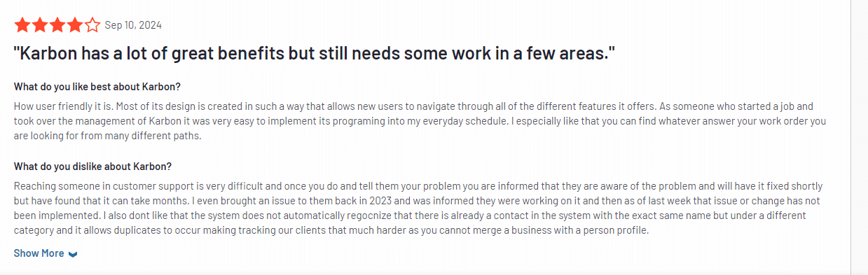The height and width of the screenshot is (275, 868).
Task: Click the Show More link text
Action: click(39, 253)
